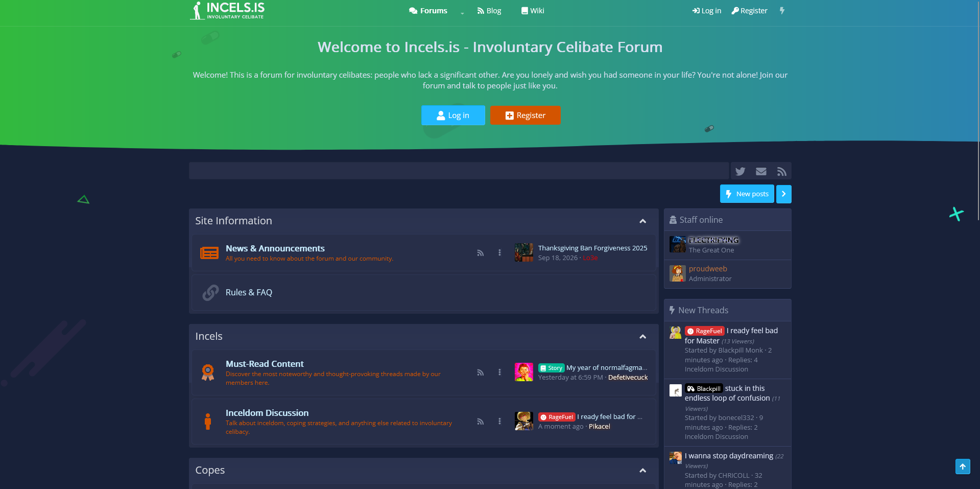Open RSS feed for Must-Read Content

[480, 372]
